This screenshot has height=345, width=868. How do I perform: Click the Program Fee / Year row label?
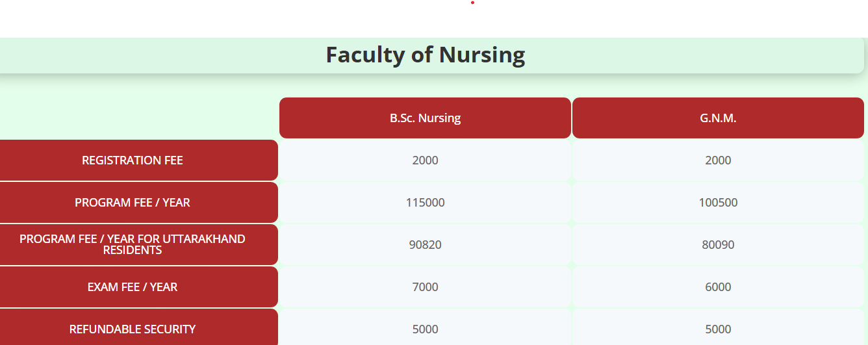pos(133,203)
